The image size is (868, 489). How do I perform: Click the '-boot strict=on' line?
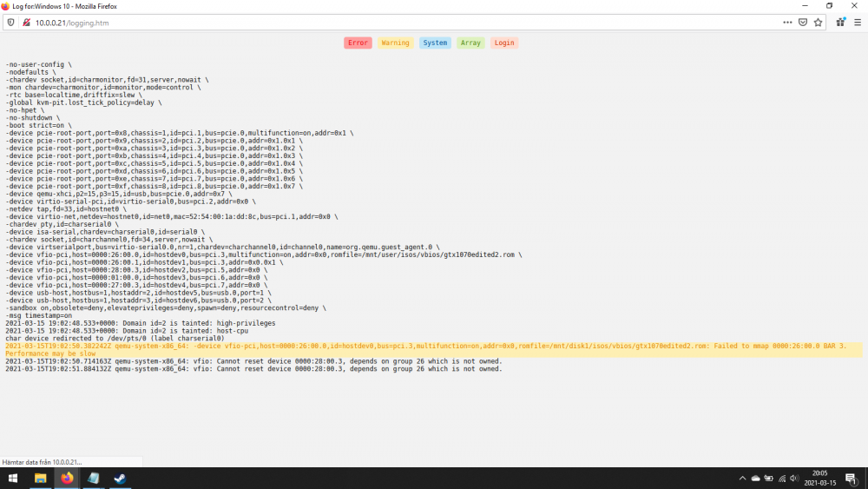point(39,126)
